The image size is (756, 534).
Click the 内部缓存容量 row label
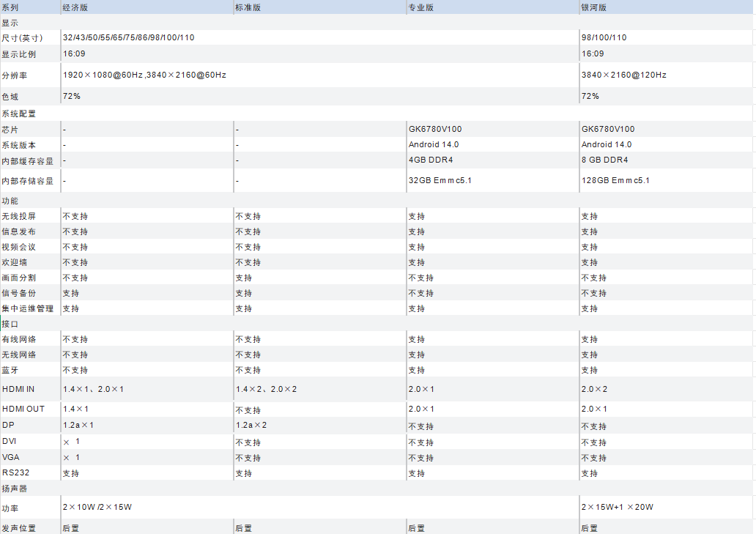coord(28,161)
